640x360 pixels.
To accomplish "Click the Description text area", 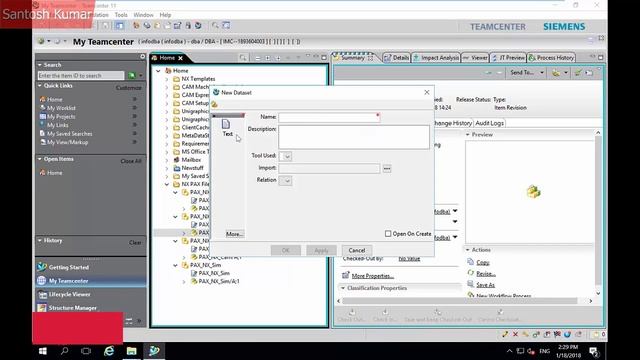I will (354, 137).
